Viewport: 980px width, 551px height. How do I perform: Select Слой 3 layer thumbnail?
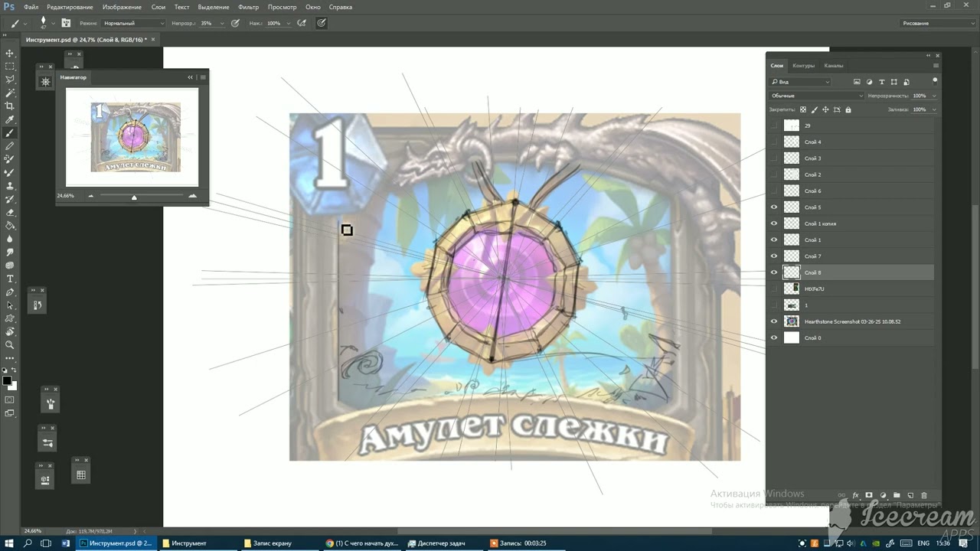pos(792,158)
